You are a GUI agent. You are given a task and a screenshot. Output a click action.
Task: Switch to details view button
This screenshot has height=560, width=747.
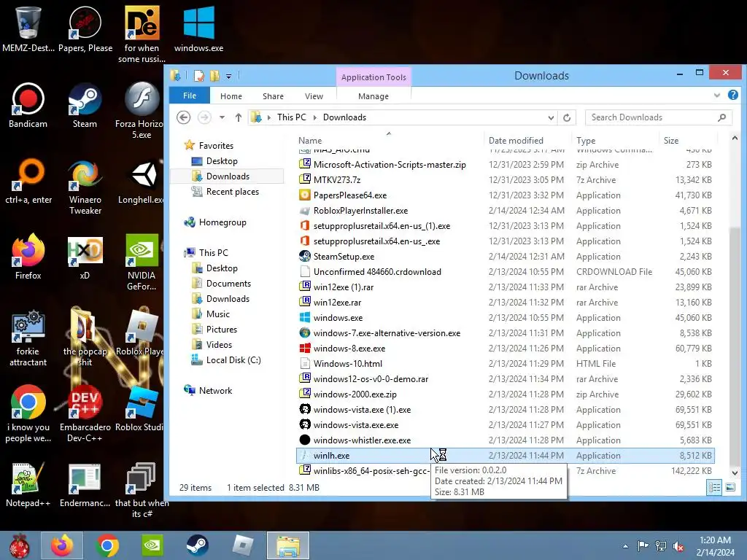[x=714, y=487]
